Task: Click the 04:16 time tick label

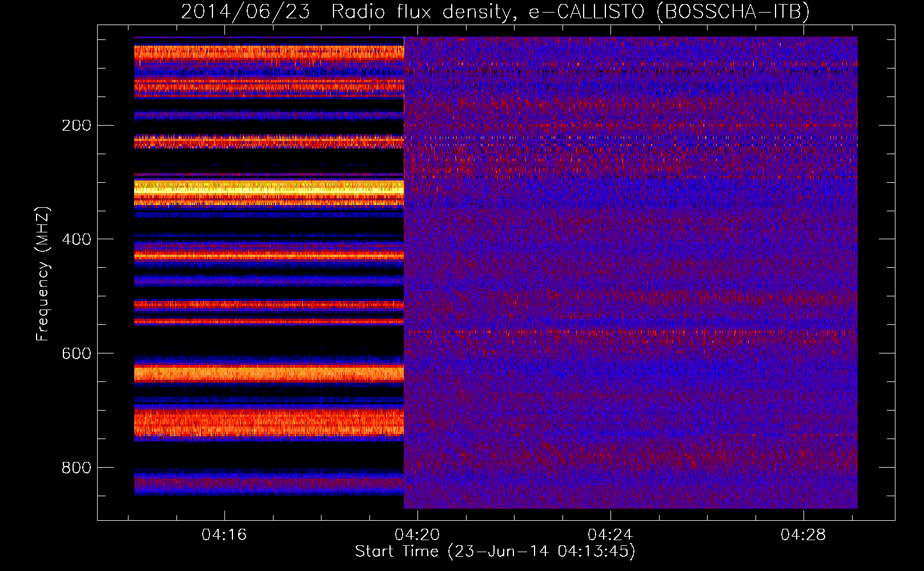Action: [x=224, y=534]
